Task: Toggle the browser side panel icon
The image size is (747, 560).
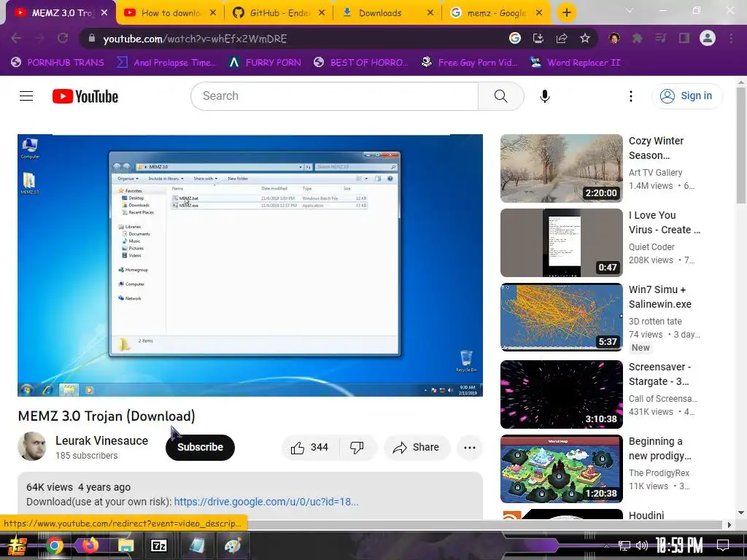Action: click(x=684, y=39)
